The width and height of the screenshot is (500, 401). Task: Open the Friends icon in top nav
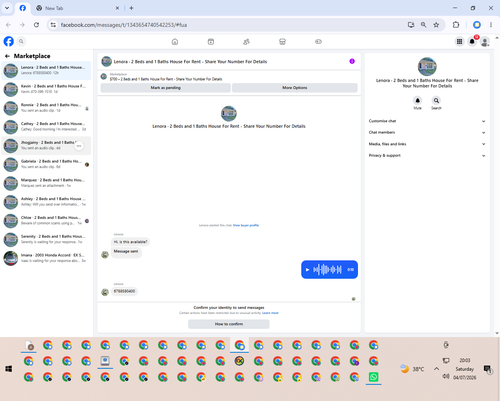pos(246,42)
